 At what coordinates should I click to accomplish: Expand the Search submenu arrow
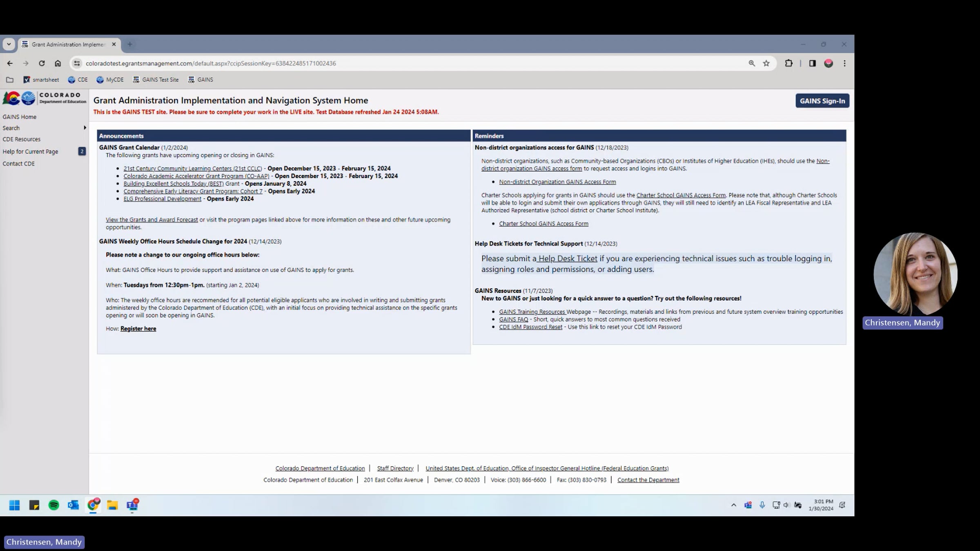85,128
